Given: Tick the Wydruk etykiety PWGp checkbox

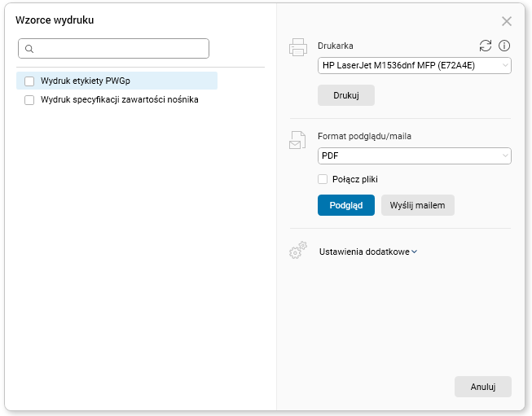Looking at the screenshot, I should point(29,81).
